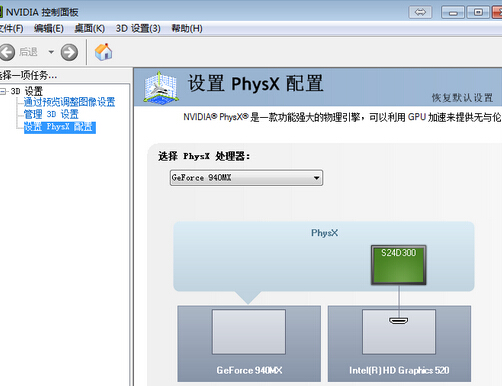Click the PhysX 3D cube header icon
This screenshot has width=502, height=386.
(161, 87)
